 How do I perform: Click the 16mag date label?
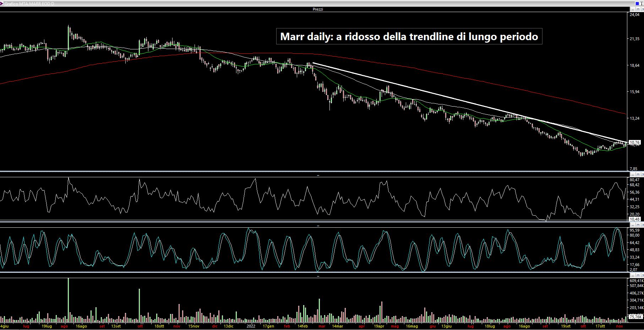(412, 326)
